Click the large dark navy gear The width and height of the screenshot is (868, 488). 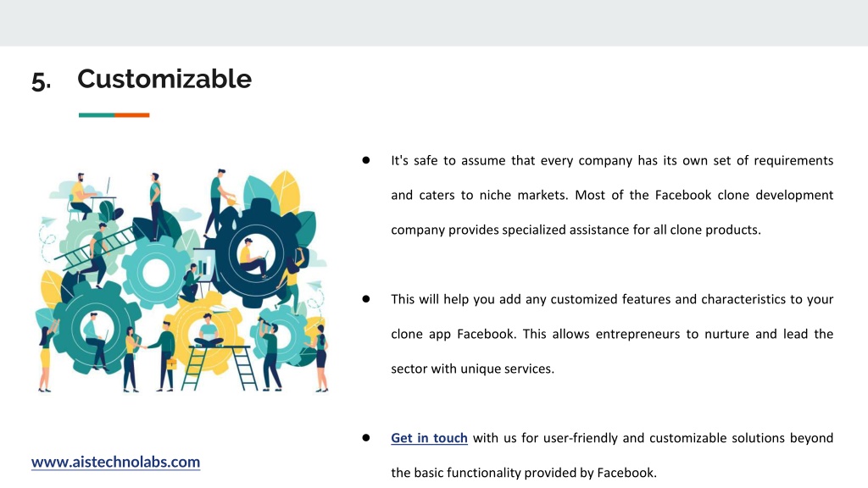click(x=253, y=254)
